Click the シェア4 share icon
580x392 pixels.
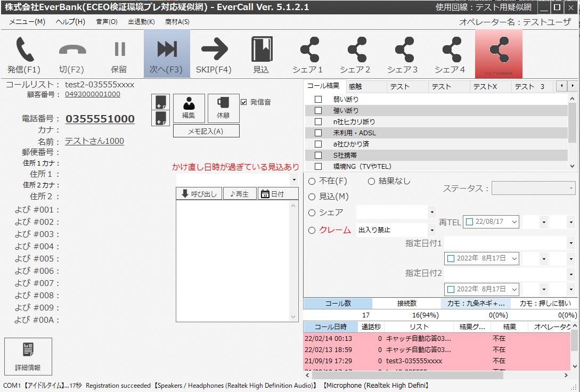point(451,49)
